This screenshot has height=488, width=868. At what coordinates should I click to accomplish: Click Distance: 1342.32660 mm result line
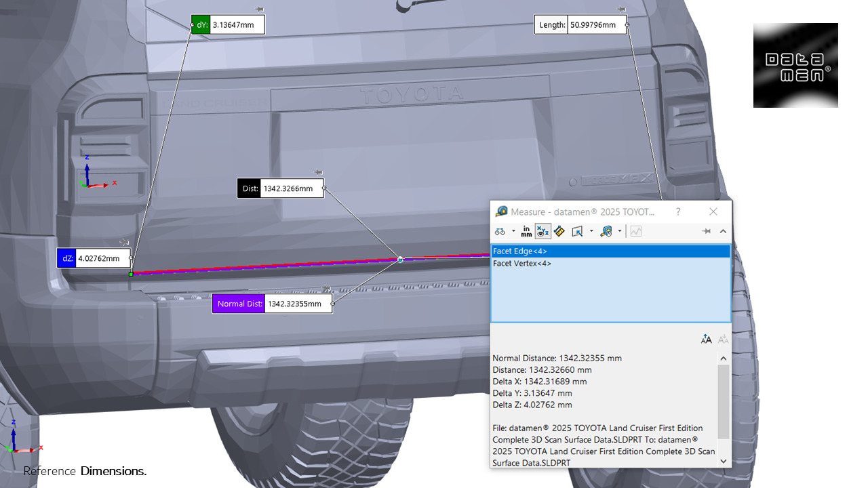pyautogui.click(x=542, y=370)
